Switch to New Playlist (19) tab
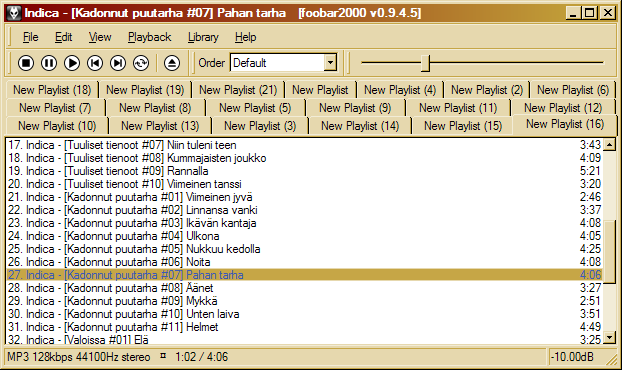Image resolution: width=622 pixels, height=370 pixels. coord(145,90)
